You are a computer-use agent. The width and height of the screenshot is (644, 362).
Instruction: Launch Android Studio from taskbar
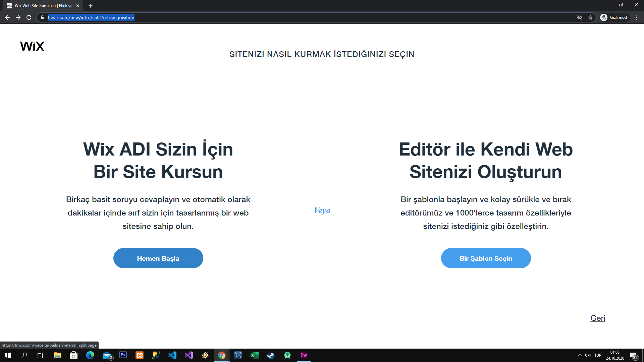287,355
